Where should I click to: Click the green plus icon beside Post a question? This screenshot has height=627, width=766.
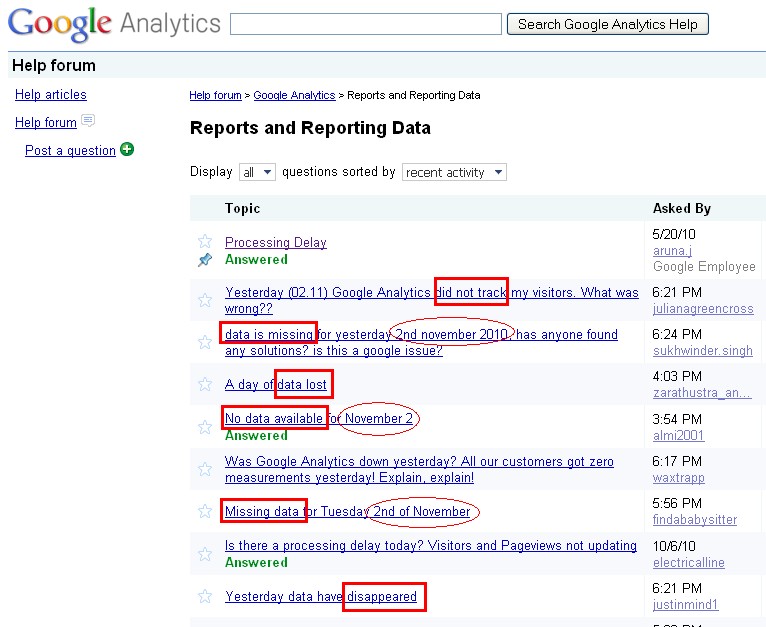tap(127, 149)
